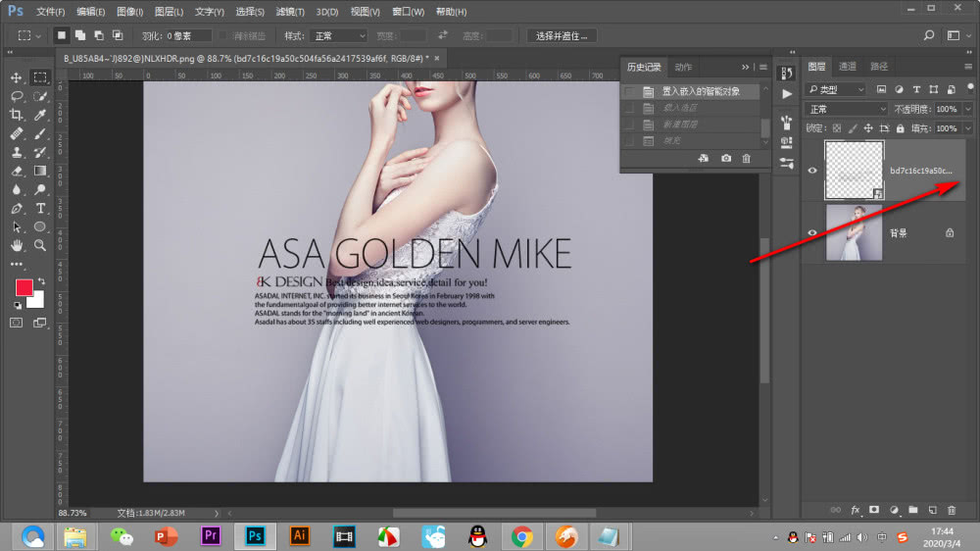Select the Horizontal Type tool
The width and height of the screenshot is (980, 551).
41,208
